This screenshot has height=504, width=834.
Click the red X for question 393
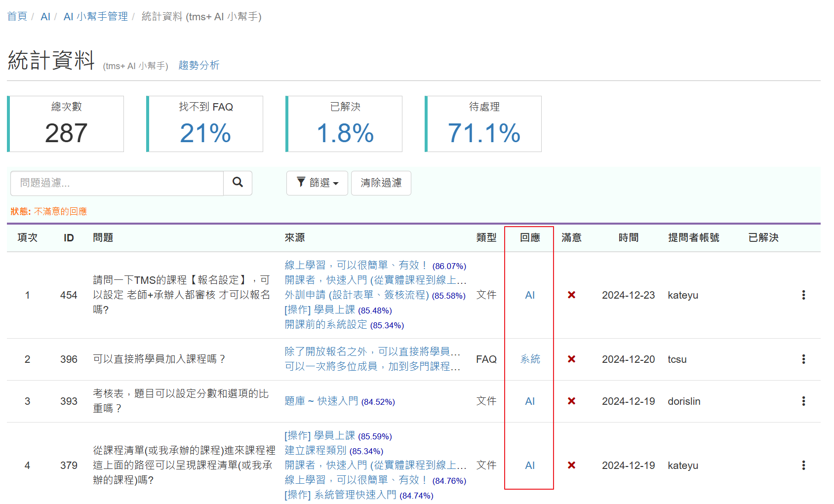click(571, 401)
